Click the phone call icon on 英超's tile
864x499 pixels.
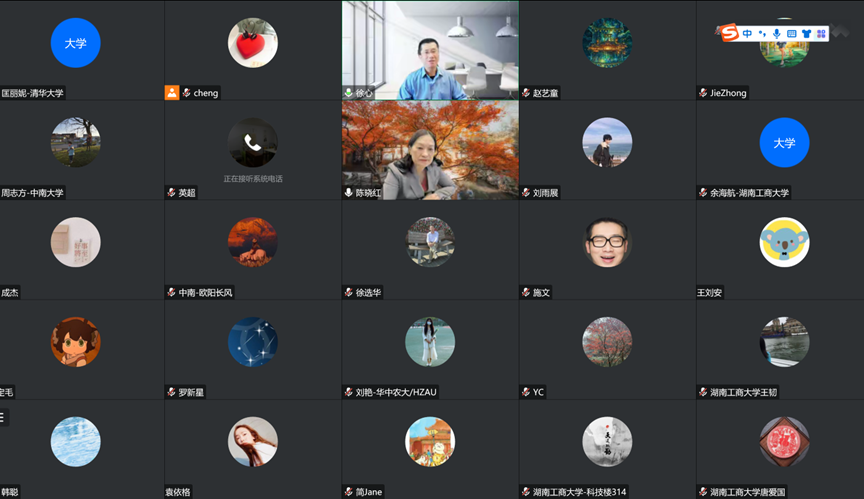[252, 143]
